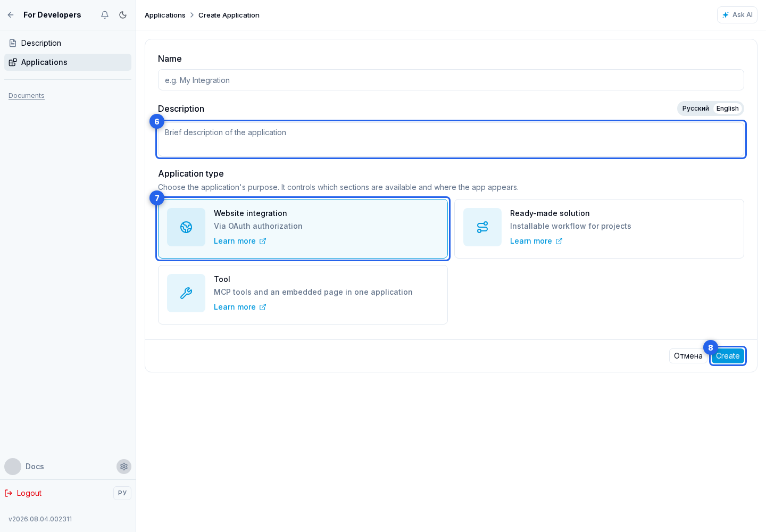Switch description language to English
Viewport: 766px width, 532px height.
pos(728,109)
